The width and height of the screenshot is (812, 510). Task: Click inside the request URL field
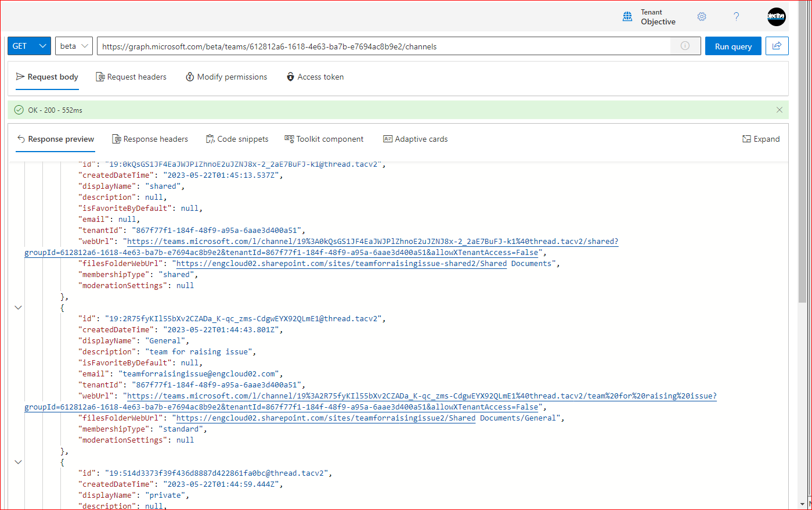coord(348,46)
